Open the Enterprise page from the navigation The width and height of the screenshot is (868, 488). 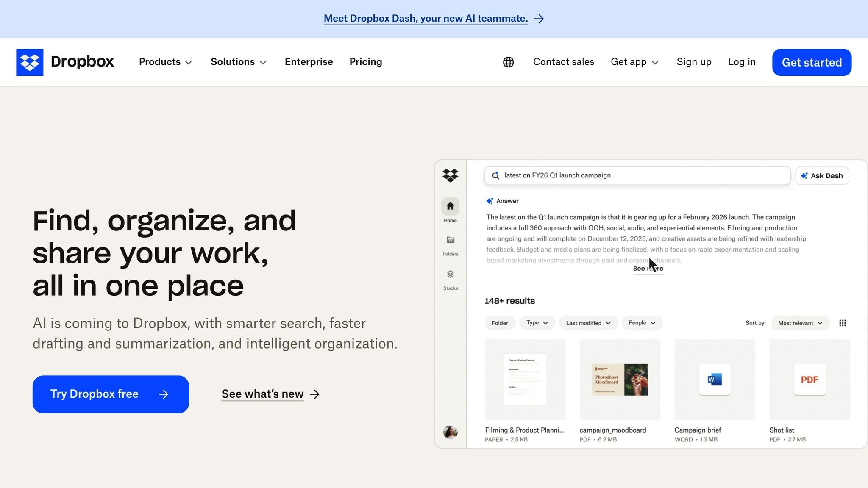(x=309, y=62)
